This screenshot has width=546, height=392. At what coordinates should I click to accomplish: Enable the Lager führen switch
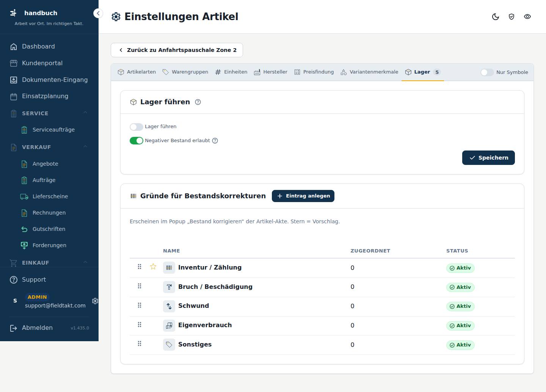click(136, 127)
